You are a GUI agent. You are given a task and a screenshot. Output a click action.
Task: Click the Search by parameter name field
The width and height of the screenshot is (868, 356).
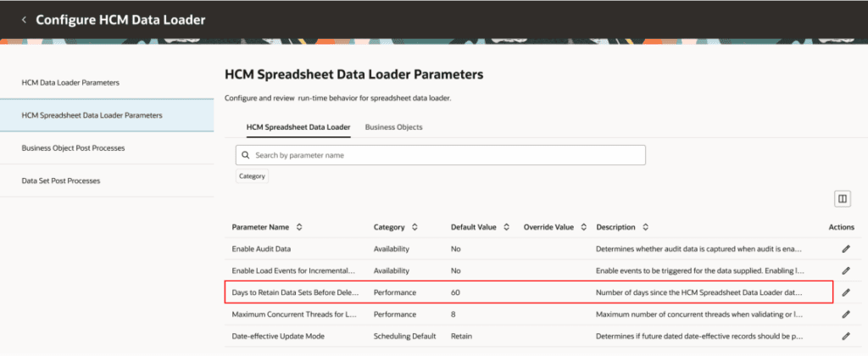[x=441, y=156]
